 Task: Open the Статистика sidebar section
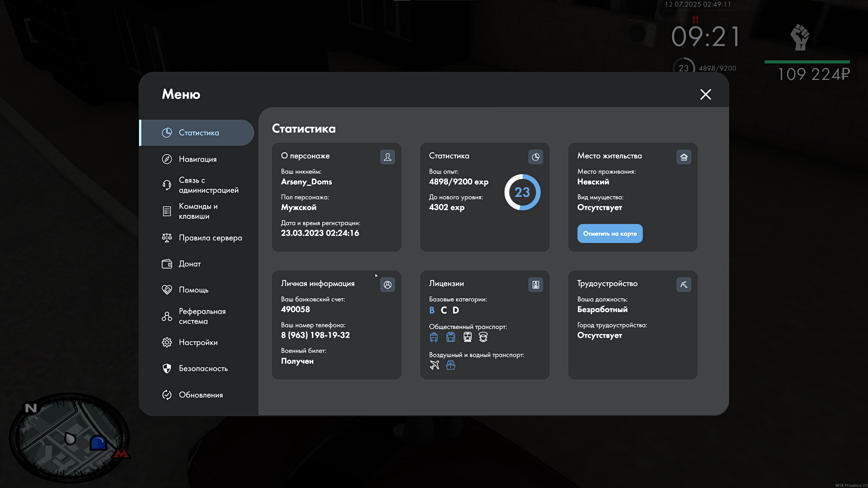(x=197, y=133)
